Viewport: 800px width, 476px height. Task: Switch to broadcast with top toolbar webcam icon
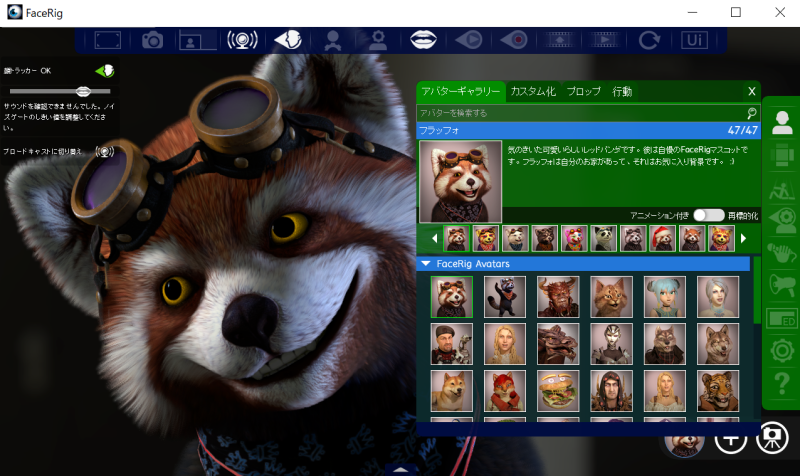click(x=242, y=40)
